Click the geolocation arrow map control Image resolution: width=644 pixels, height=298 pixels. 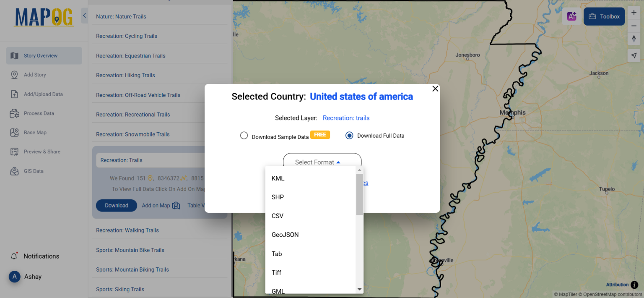click(x=634, y=55)
